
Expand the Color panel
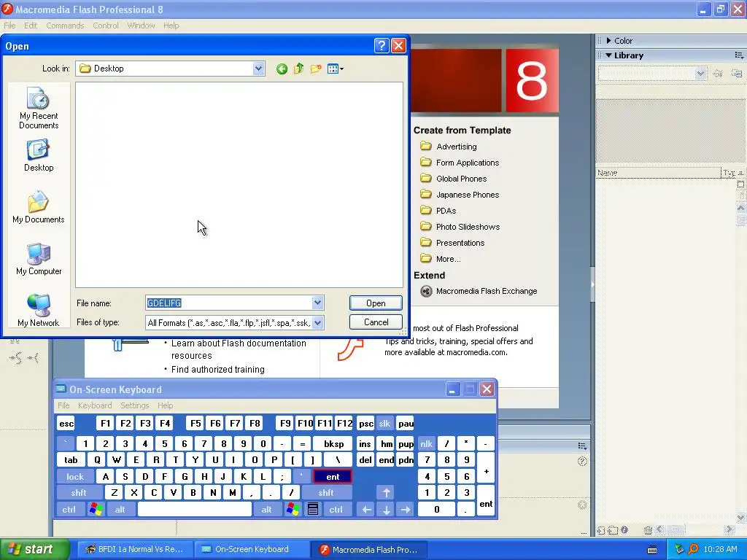[609, 41]
